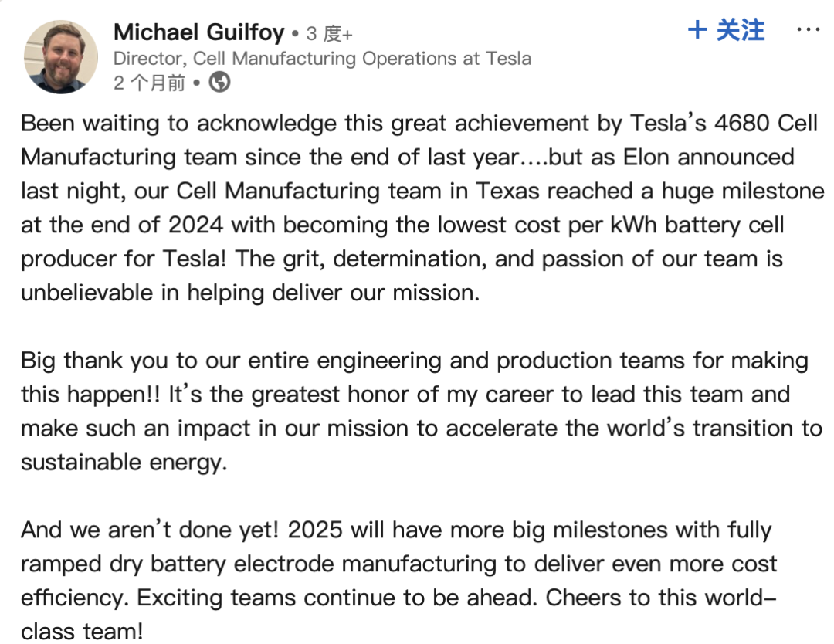Click the headline "Director, Cell Manufacturing Operations at Tesla"
This screenshot has width=834, height=644.
(322, 59)
